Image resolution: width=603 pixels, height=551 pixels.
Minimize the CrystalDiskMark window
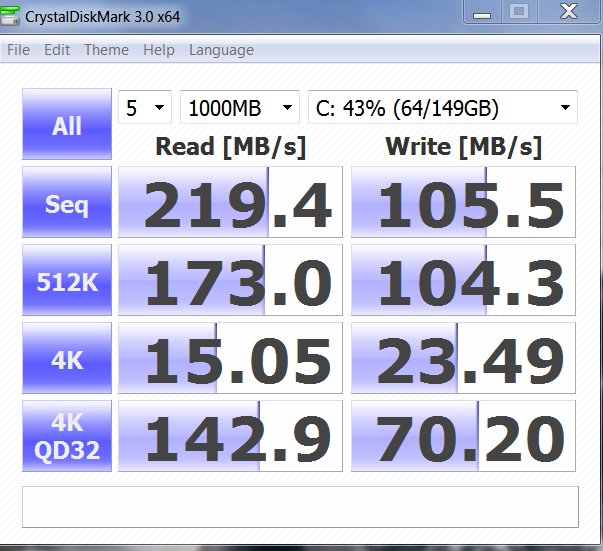coord(482,12)
